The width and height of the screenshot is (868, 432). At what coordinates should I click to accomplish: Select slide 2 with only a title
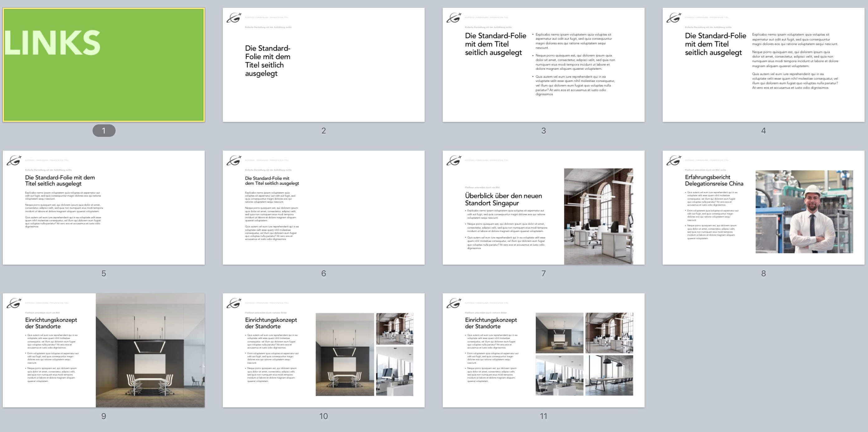323,65
